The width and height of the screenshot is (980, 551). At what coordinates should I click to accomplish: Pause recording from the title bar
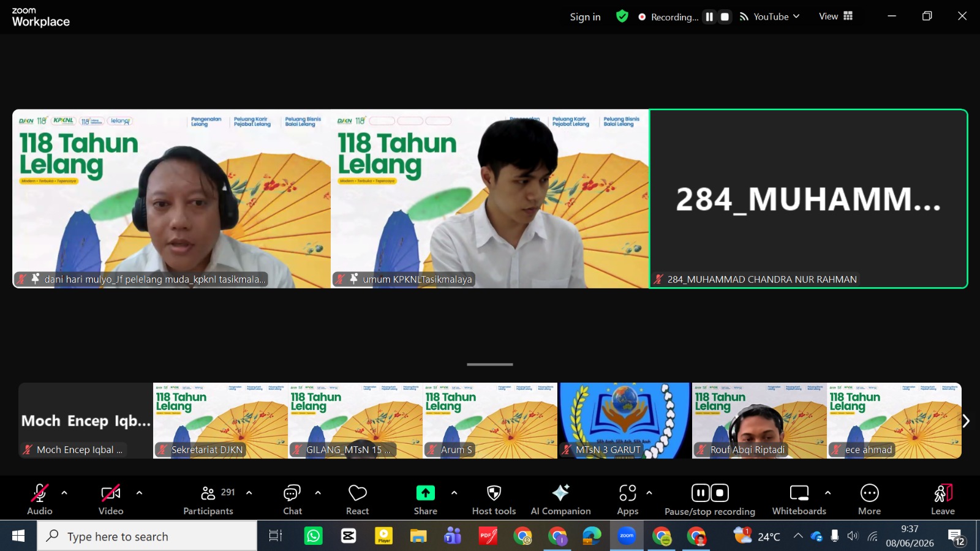click(709, 17)
